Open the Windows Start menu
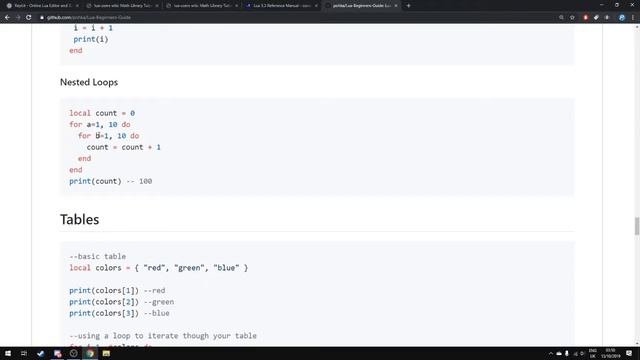Image resolution: width=640 pixels, height=360 pixels. 8,353
